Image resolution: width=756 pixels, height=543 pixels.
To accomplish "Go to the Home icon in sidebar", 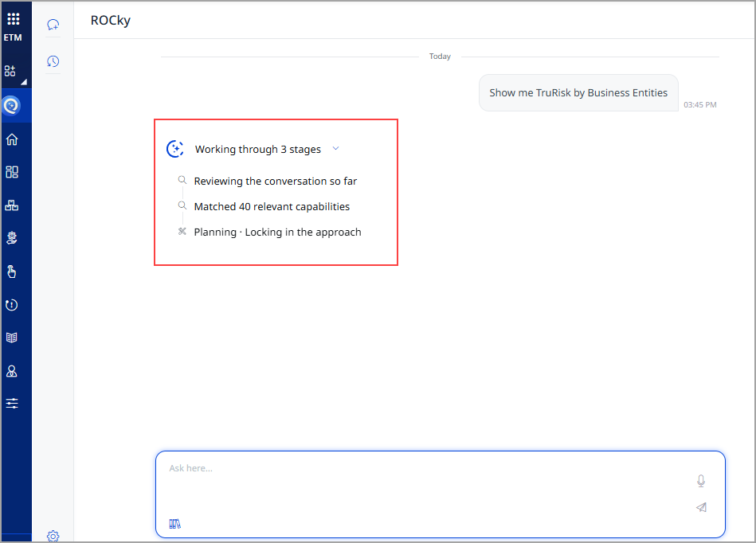I will 12,139.
